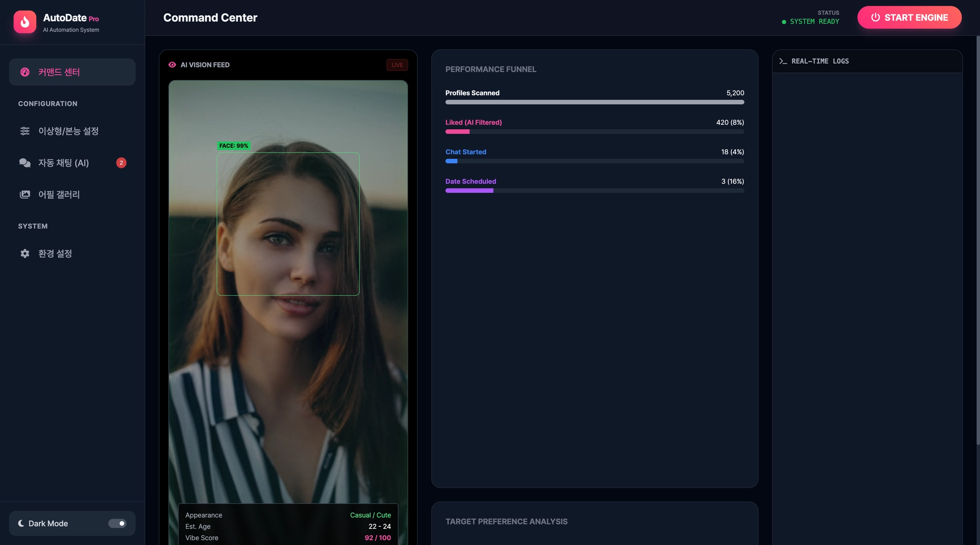Screen dimensions: 980x545
Task: Click the LIVE badge on vision feed
Action: [x=397, y=65]
